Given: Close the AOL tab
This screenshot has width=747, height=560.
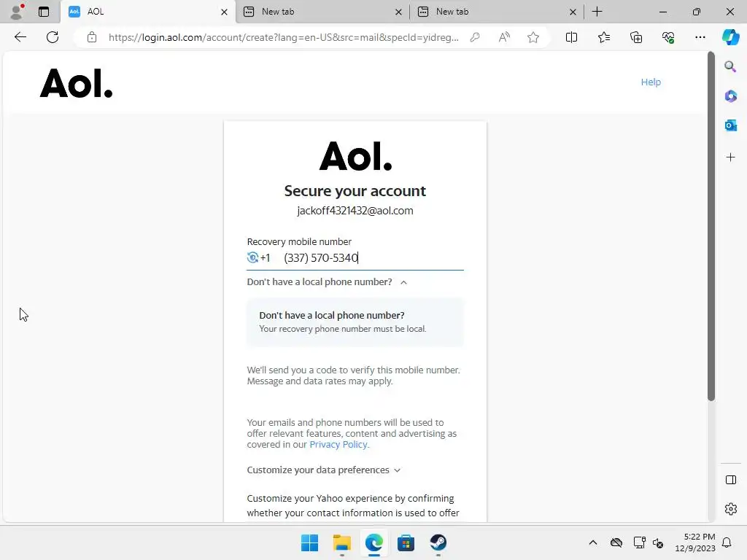Looking at the screenshot, I should point(224,12).
